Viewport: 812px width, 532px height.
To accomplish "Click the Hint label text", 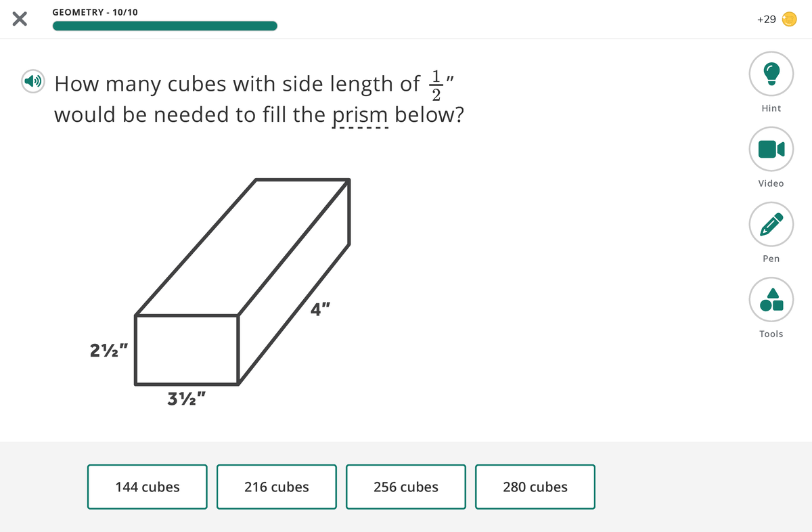I will pyautogui.click(x=771, y=108).
